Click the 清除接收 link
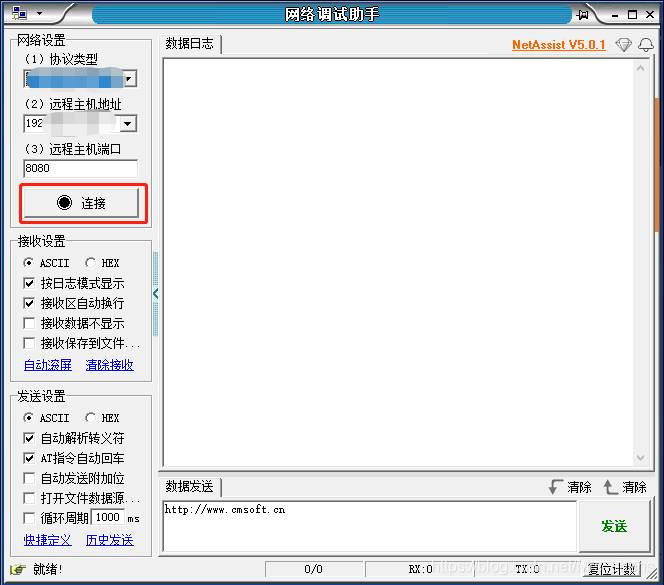This screenshot has height=585, width=664. point(110,365)
